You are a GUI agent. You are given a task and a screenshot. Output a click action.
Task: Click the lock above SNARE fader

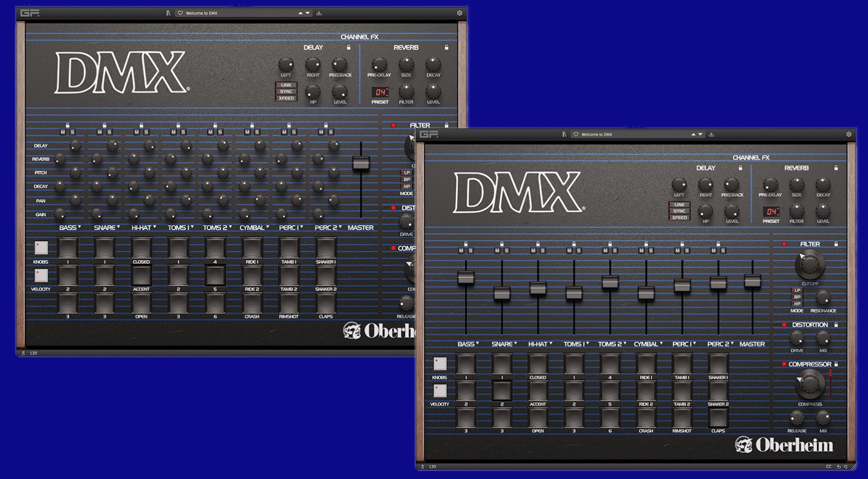tap(502, 244)
